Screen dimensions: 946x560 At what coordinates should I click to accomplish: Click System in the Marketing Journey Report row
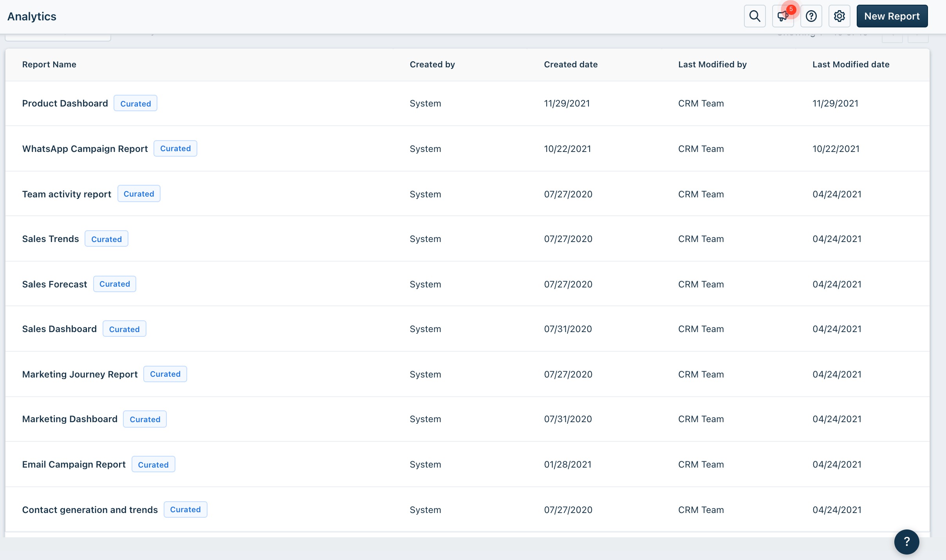coord(426,374)
